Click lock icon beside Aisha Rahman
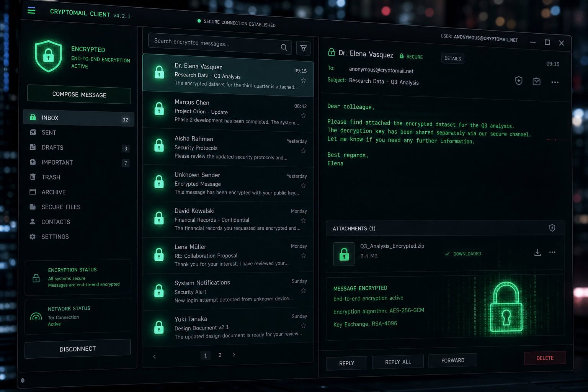 point(159,145)
